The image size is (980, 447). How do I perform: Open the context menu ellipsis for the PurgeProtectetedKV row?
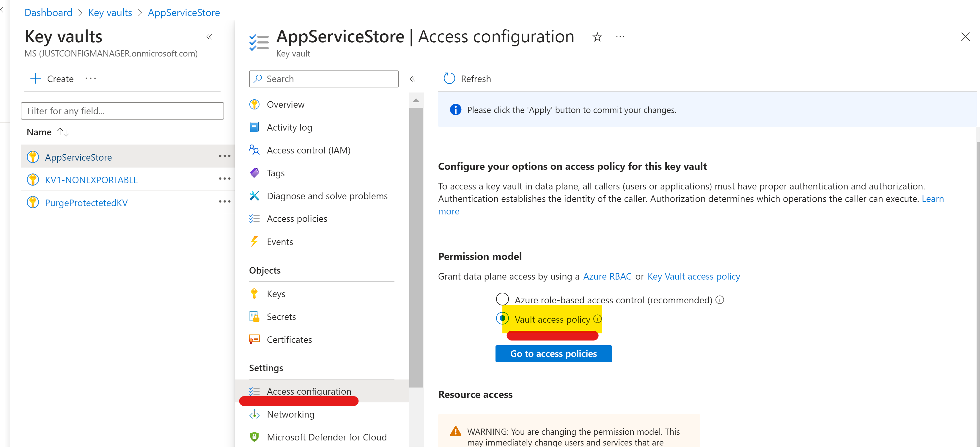click(225, 202)
